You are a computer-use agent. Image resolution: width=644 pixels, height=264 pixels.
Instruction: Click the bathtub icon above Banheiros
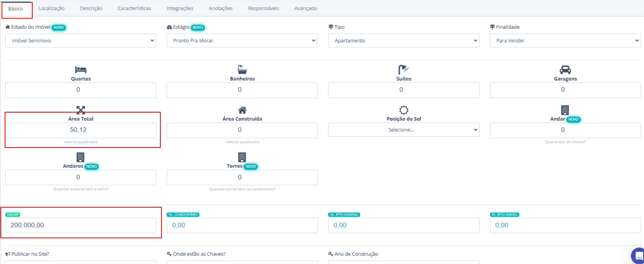click(242, 70)
